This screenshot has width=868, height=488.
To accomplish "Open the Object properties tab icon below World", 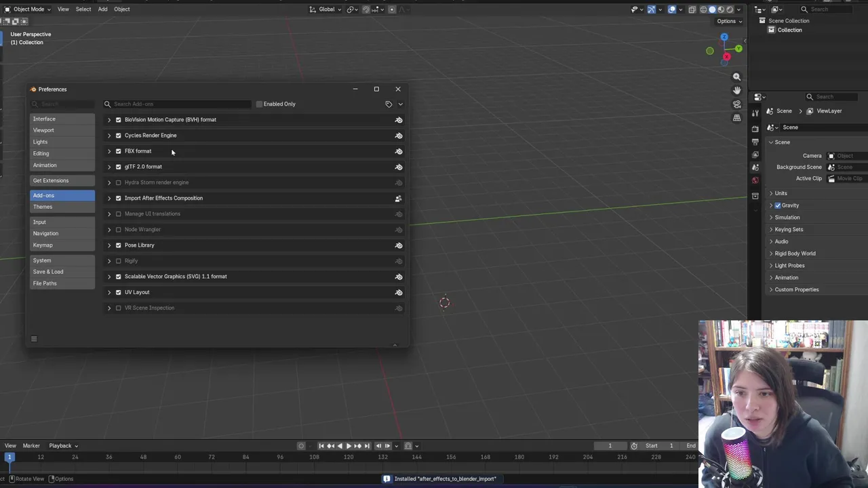I will (x=755, y=196).
